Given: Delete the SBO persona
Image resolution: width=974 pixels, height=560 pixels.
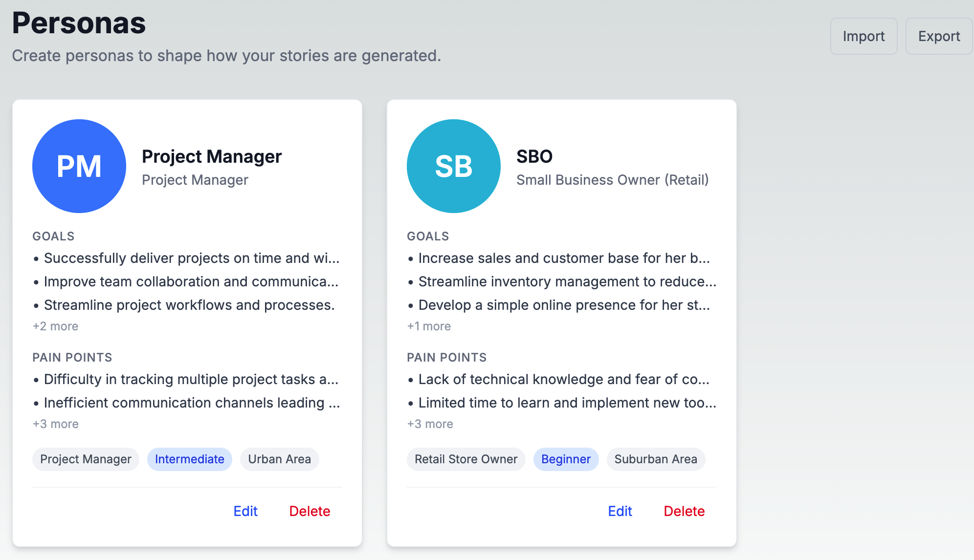Looking at the screenshot, I should pyautogui.click(x=684, y=511).
